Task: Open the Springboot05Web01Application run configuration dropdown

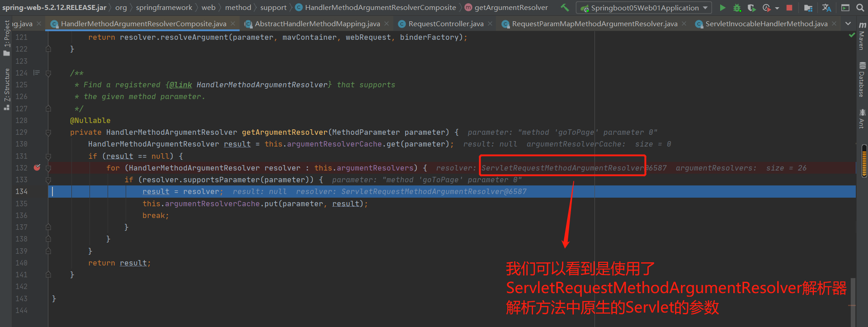Action: (644, 8)
